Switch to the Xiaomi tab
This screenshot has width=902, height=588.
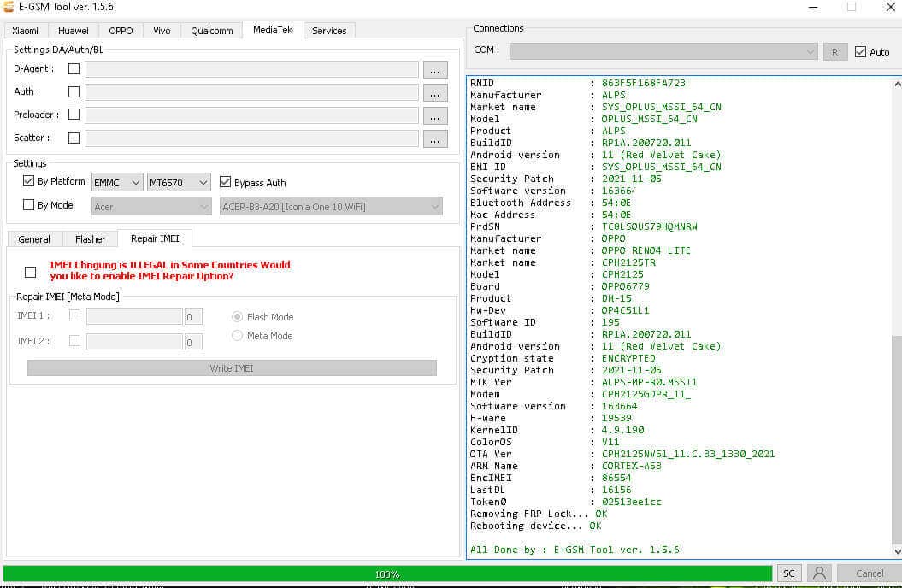coord(26,31)
